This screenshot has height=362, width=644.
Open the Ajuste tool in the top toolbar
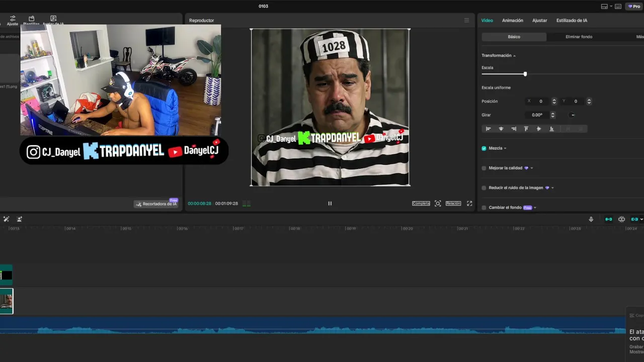(13, 20)
